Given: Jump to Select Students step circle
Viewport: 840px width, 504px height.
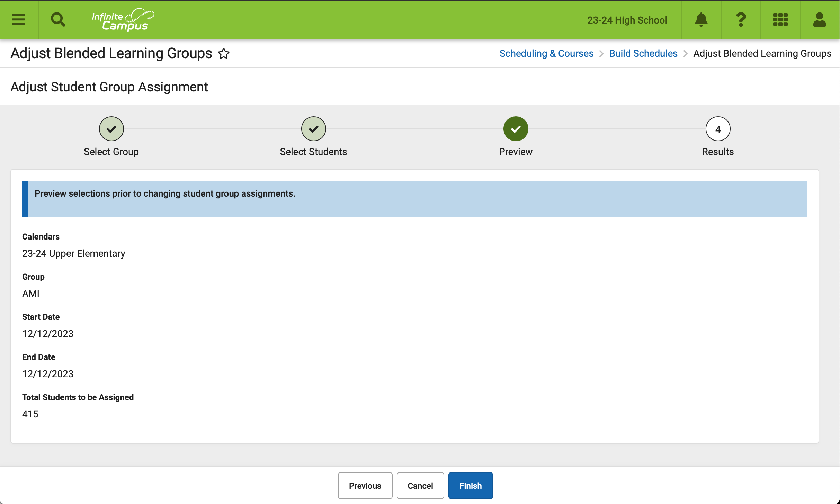Looking at the screenshot, I should [313, 129].
